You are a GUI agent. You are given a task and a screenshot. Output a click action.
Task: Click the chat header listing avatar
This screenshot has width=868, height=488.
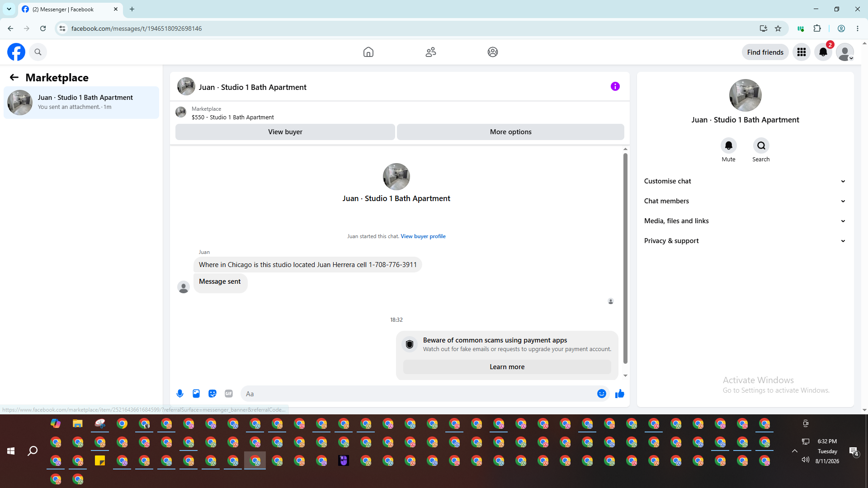click(x=186, y=86)
